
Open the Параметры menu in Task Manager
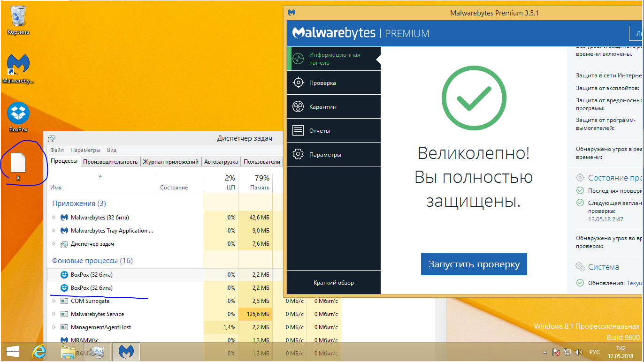click(85, 150)
